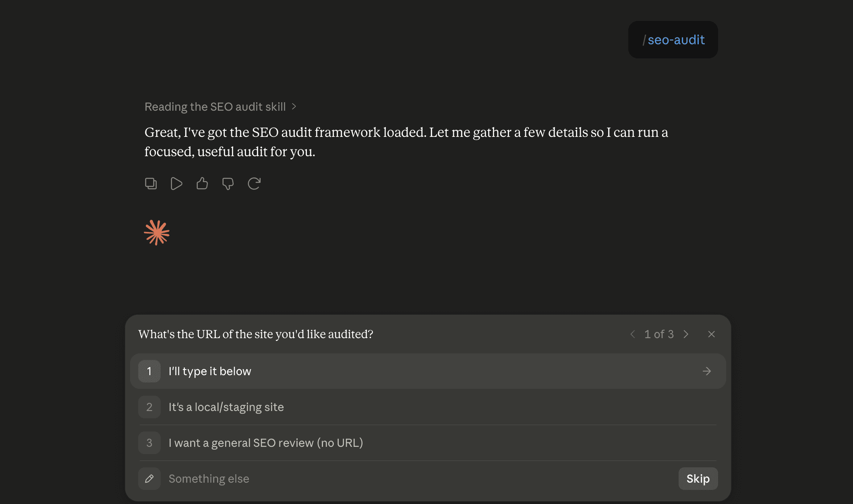The height and width of the screenshot is (504, 853).
Task: Play the response aloud
Action: pos(176,184)
